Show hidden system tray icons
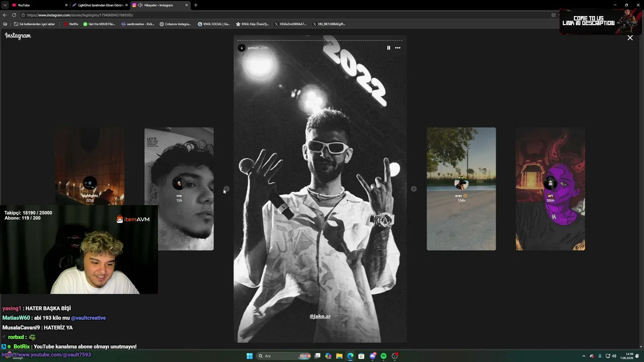The image size is (644, 362). [584, 356]
